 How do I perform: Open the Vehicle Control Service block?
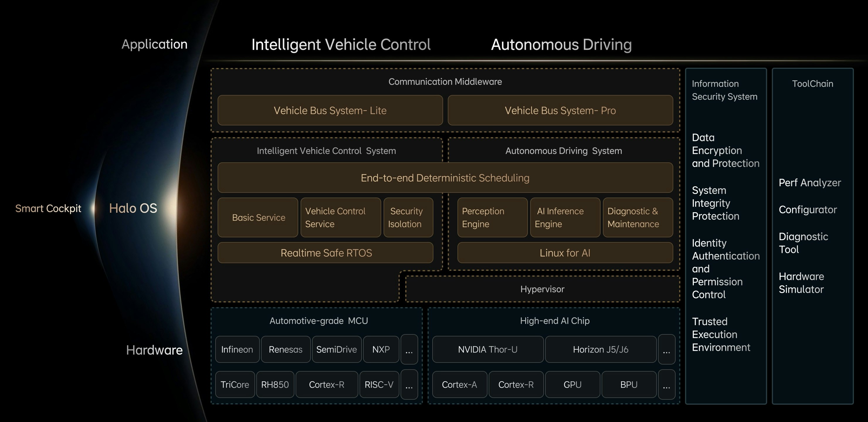(x=340, y=217)
